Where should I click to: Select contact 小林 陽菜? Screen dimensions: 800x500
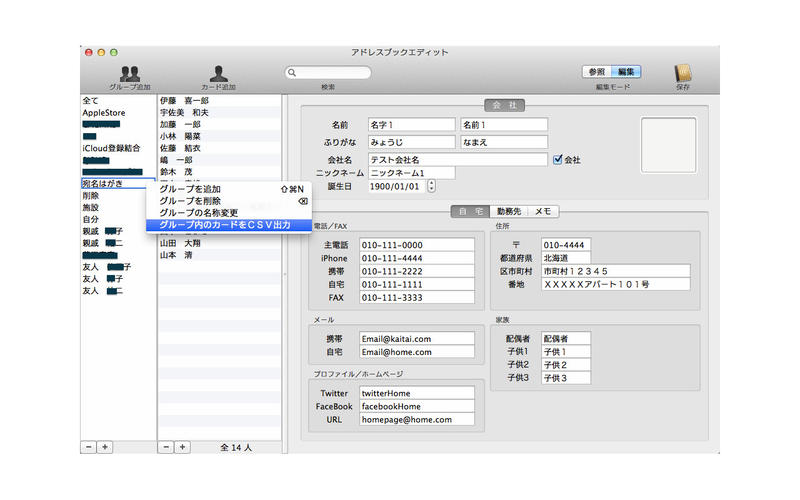[x=219, y=136]
